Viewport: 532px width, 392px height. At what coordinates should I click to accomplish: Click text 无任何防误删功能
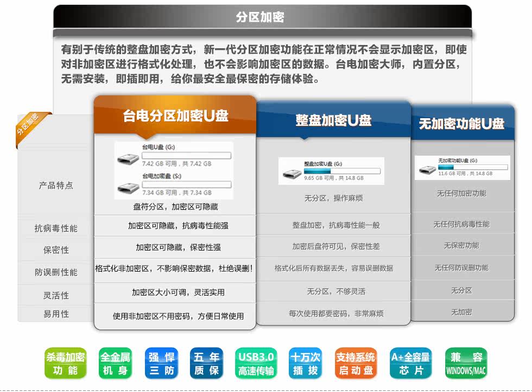(x=461, y=268)
